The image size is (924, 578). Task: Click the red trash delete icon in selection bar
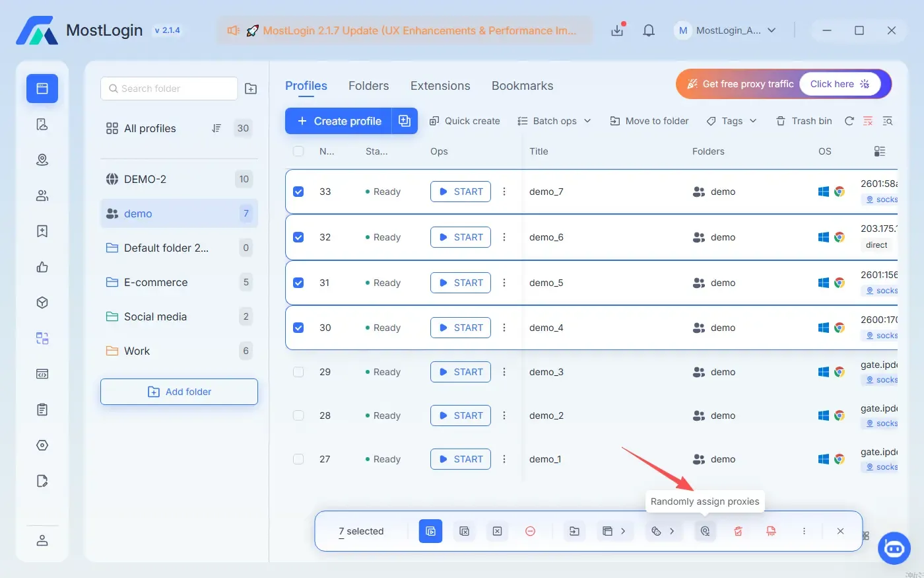738,531
